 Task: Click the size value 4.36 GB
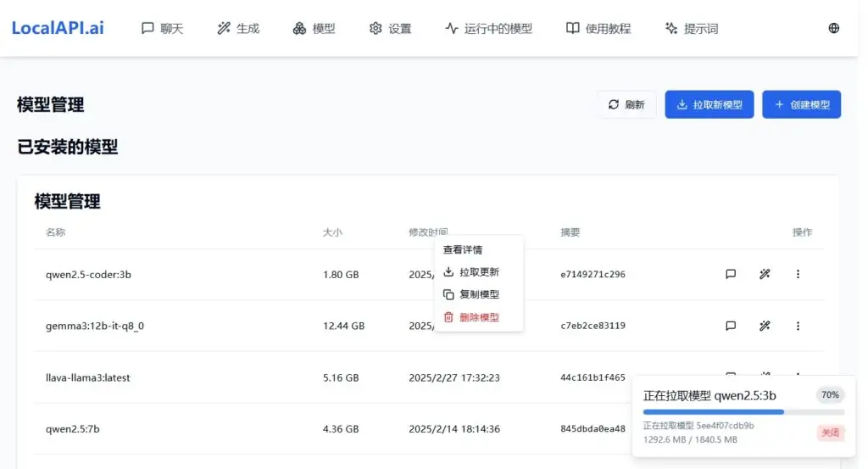(x=341, y=428)
